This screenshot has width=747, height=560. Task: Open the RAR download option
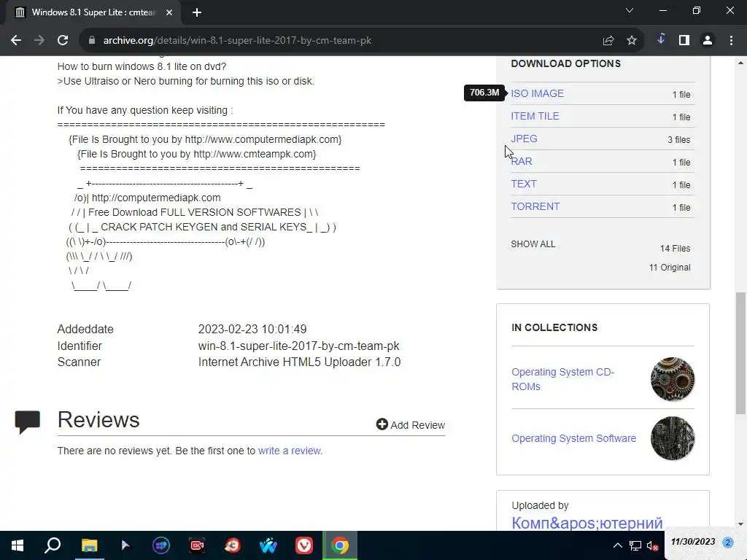(x=522, y=161)
